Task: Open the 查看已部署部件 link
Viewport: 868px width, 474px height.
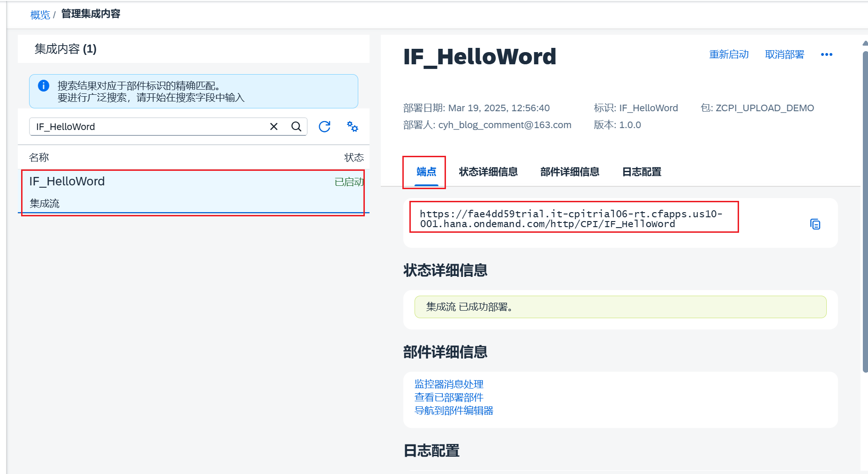Action: (x=448, y=397)
